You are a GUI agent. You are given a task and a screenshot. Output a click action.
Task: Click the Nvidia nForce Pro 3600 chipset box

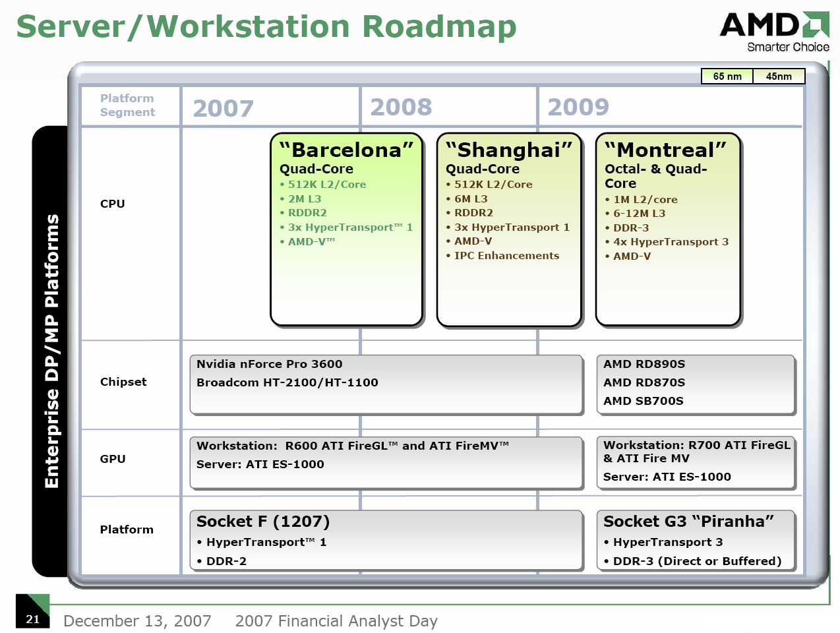386,384
